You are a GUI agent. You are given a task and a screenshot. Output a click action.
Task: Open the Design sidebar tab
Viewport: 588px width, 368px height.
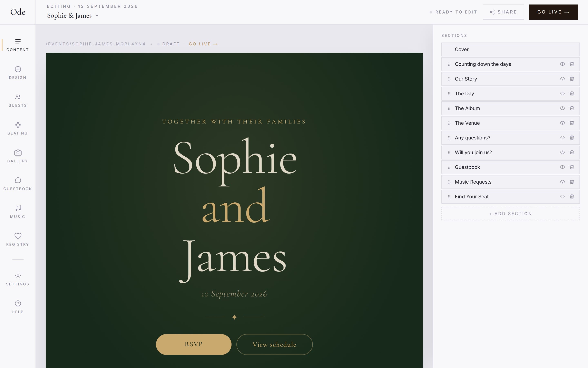point(18,73)
